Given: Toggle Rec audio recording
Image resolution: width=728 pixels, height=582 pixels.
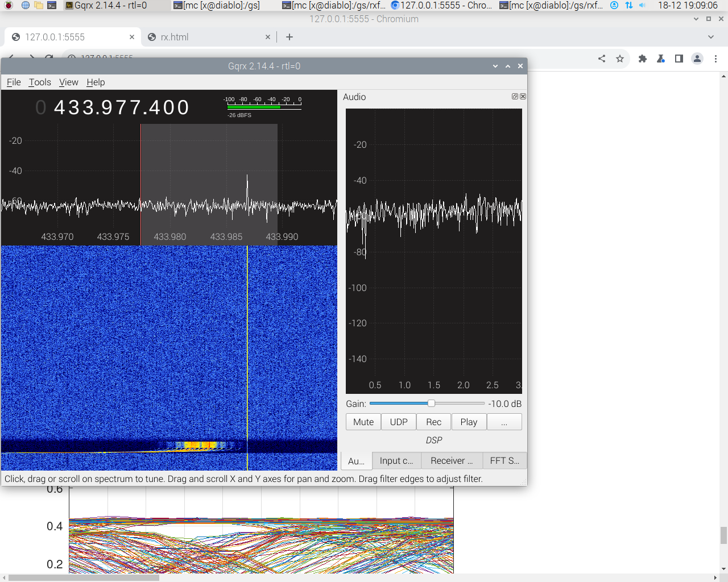Looking at the screenshot, I should 433,422.
